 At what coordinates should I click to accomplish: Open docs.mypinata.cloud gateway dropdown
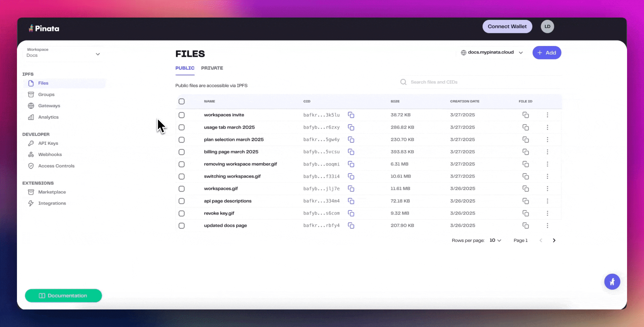[492, 53]
